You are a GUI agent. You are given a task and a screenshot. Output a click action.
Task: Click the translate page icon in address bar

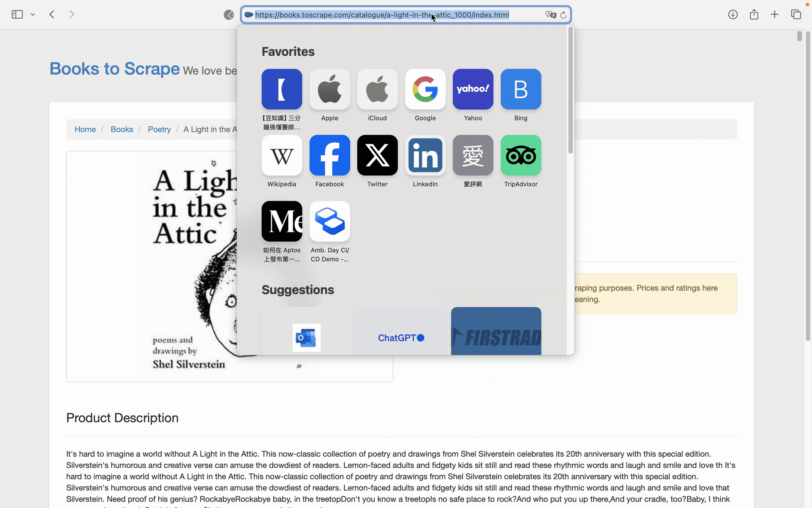(x=551, y=15)
